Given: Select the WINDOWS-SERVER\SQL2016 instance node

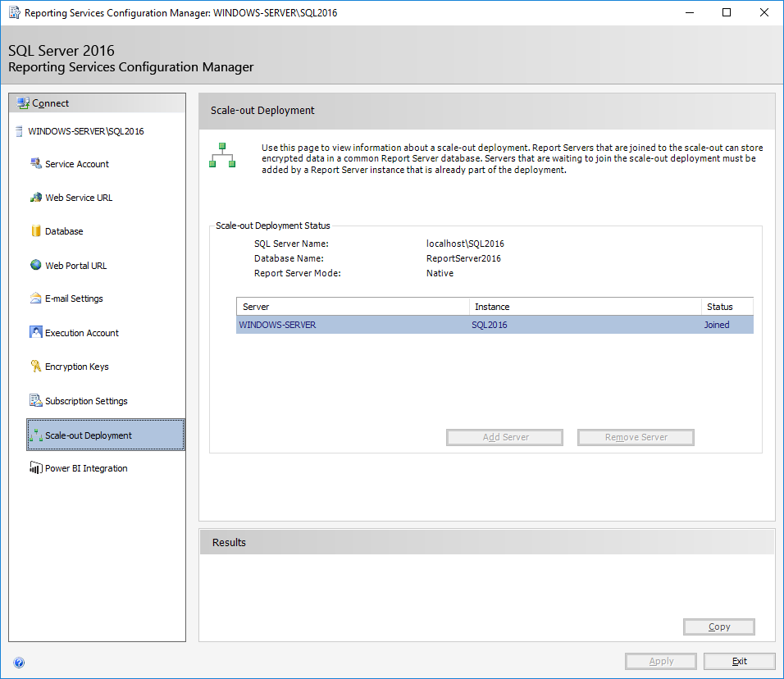Looking at the screenshot, I should click(x=86, y=131).
